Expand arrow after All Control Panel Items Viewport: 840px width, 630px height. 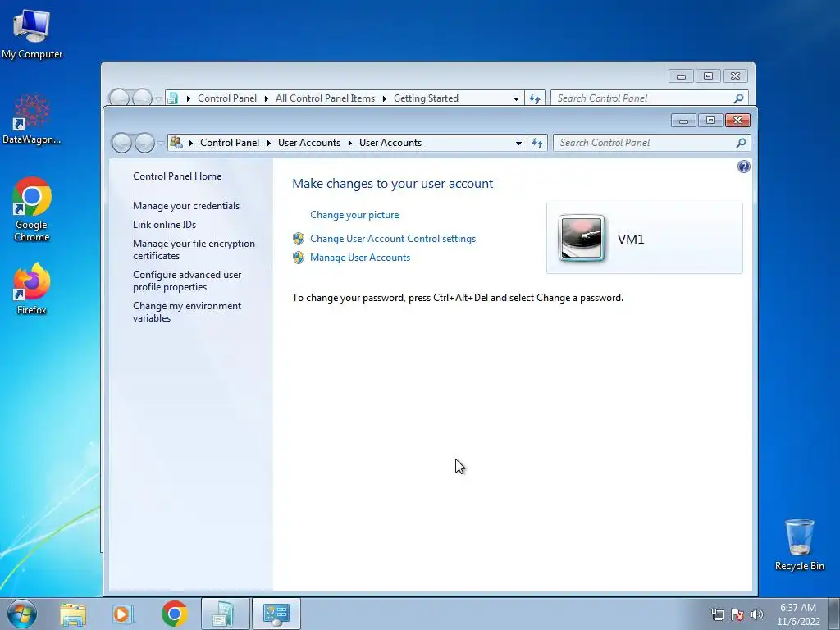(x=384, y=98)
